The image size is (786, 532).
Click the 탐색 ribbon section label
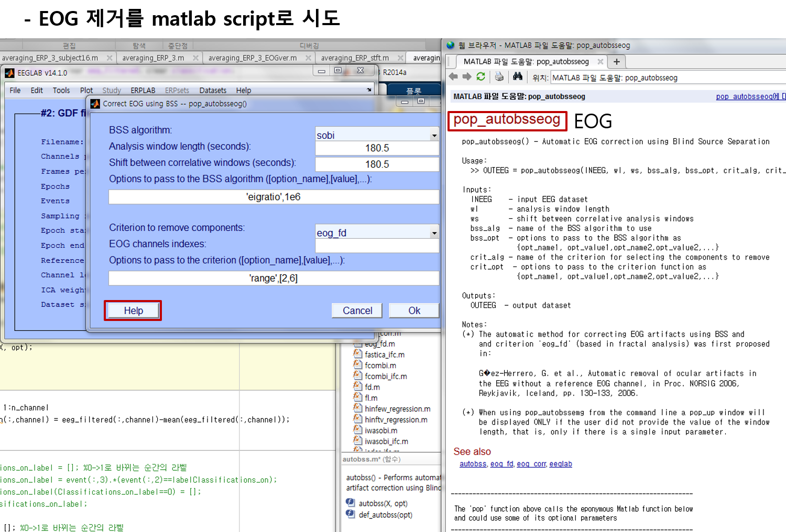(139, 46)
